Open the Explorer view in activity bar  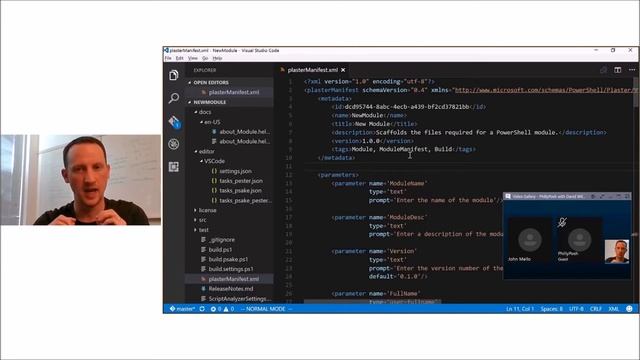(x=174, y=76)
